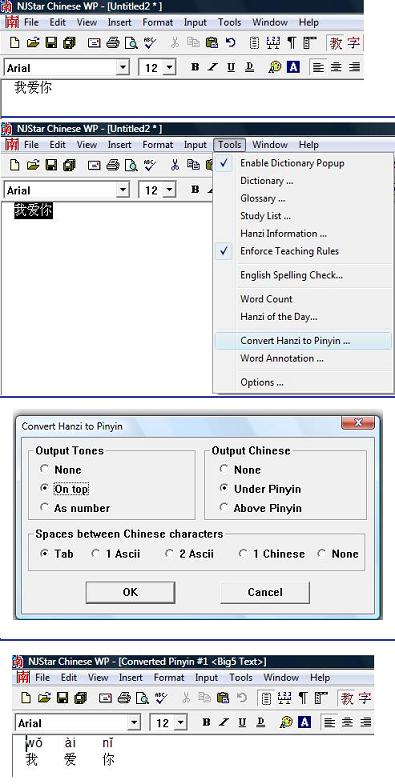Click the highlighted 我爱你 selected text
Viewport: 395px width, 784px height.
[33, 210]
